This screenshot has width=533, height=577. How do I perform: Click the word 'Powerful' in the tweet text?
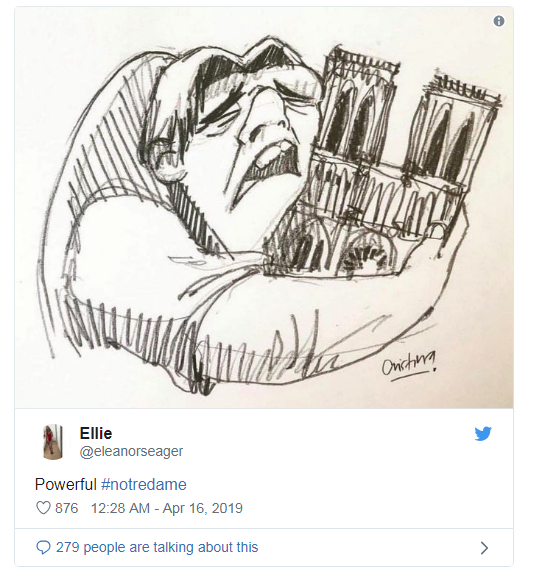coord(66,484)
